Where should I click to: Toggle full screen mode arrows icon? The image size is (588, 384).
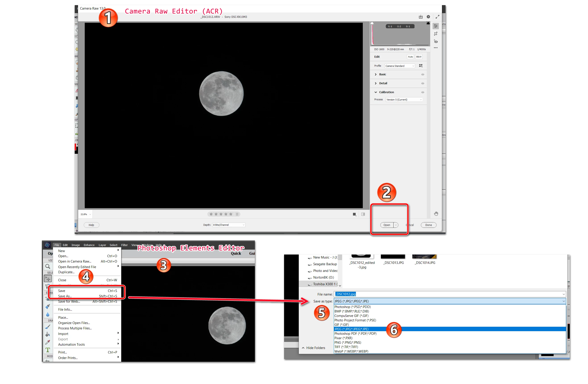coord(437,17)
